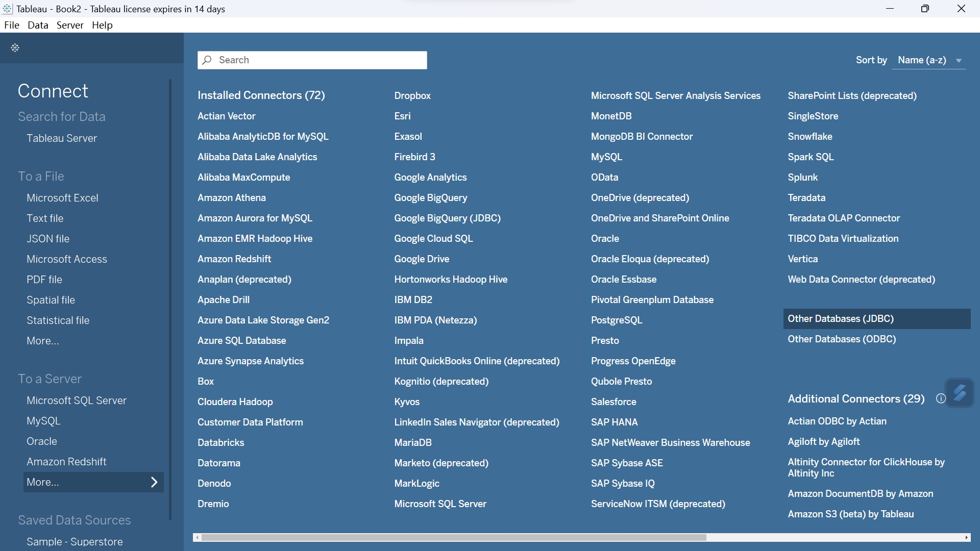This screenshot has height=551, width=980.
Task: Select Databricks connector
Action: click(221, 443)
